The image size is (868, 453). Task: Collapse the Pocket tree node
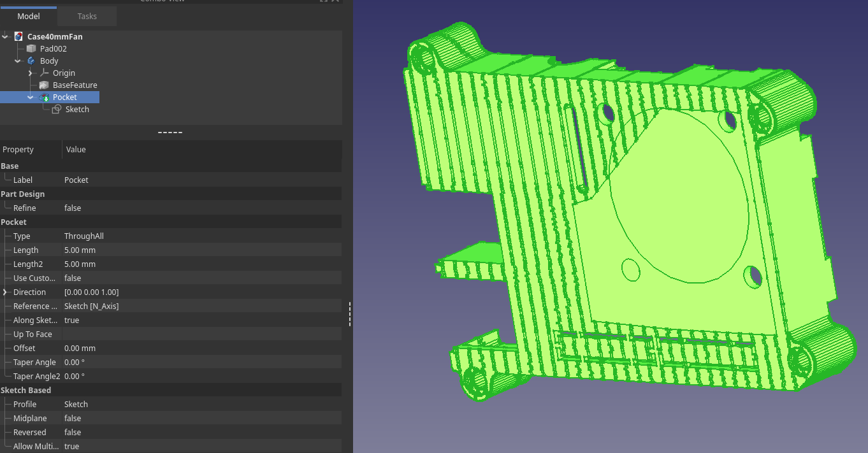click(31, 97)
